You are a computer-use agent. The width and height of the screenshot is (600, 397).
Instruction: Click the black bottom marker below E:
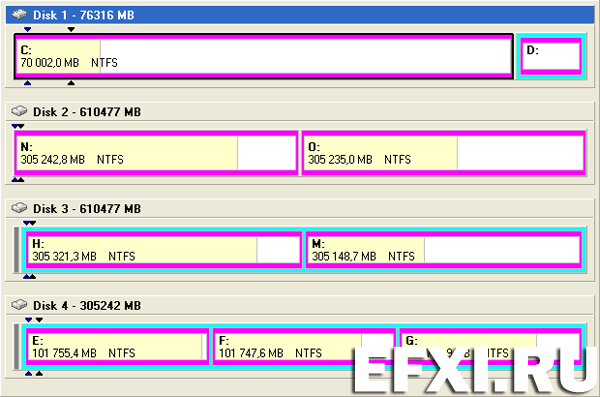[39, 373]
